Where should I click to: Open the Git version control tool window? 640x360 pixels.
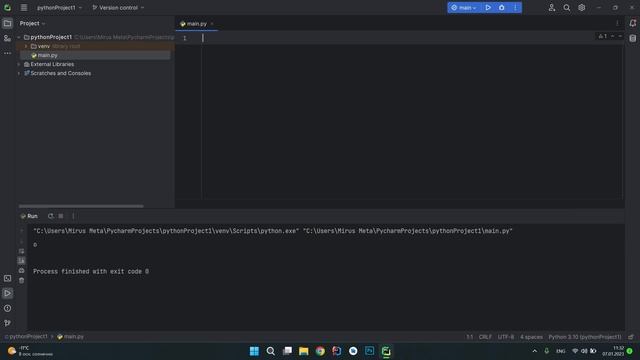point(7,323)
